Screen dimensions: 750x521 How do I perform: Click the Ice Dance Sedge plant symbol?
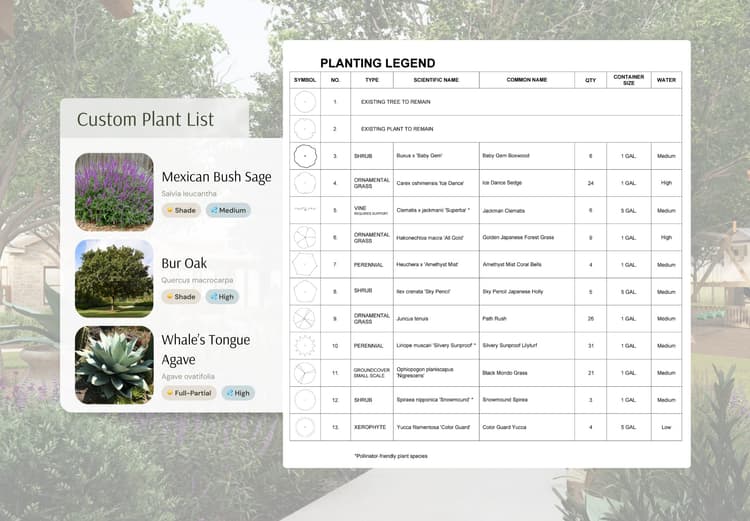coord(305,183)
